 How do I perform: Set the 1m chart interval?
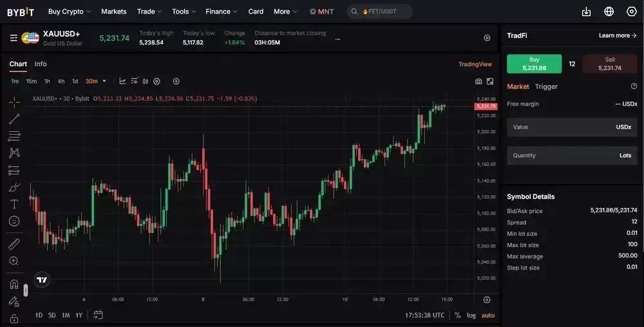pyautogui.click(x=15, y=81)
